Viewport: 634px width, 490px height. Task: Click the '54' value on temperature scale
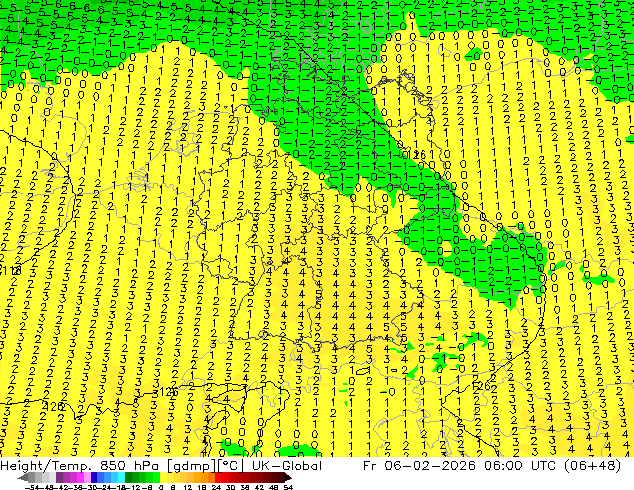tap(288, 487)
